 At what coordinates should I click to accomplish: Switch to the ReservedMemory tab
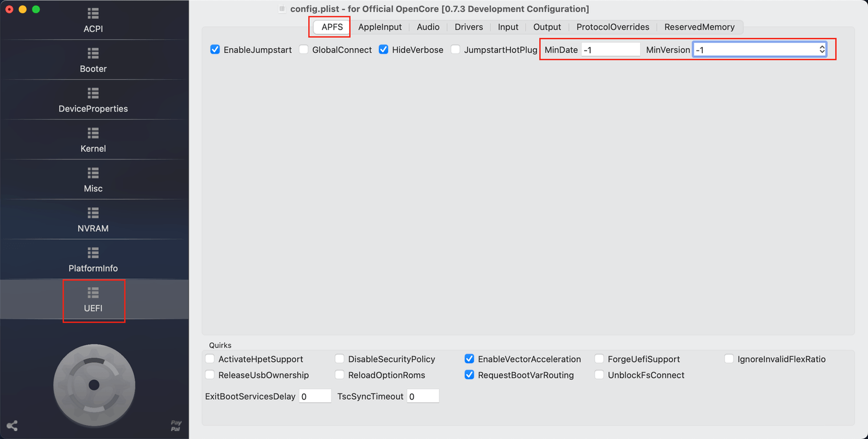click(x=699, y=27)
